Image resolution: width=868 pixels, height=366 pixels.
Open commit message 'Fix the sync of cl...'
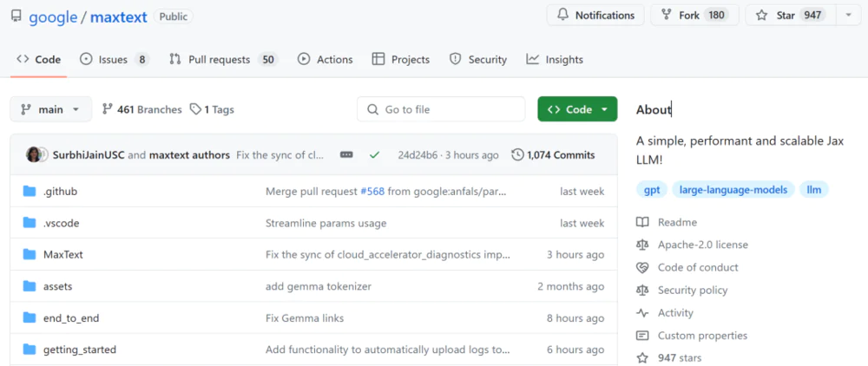coord(279,155)
